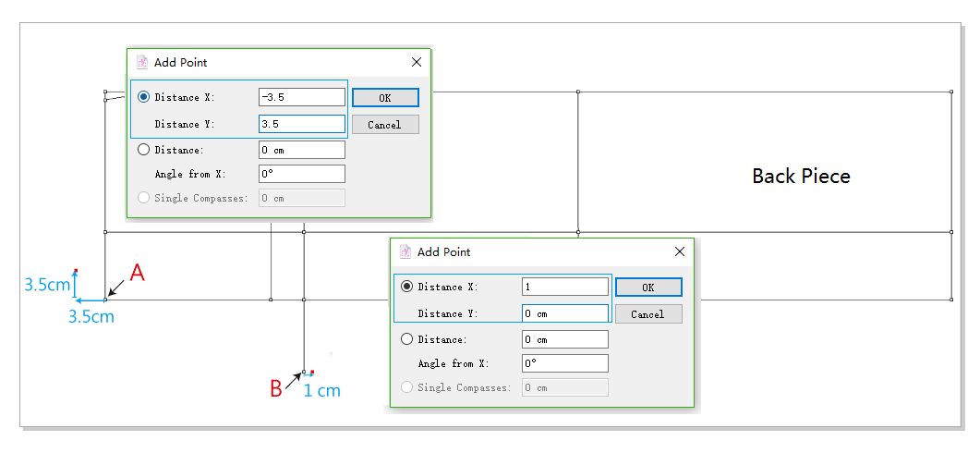The height and width of the screenshot is (453, 980).
Task: Close the lower Add Point dialog
Action: pyautogui.click(x=680, y=251)
